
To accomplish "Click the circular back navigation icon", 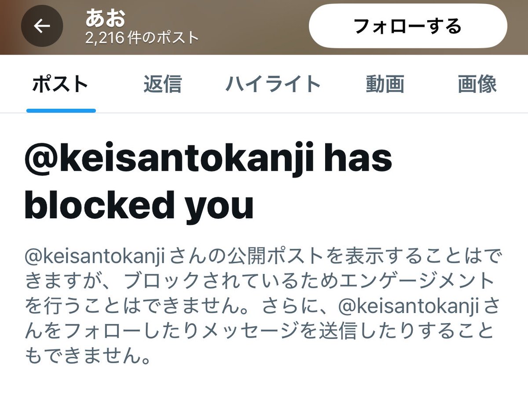I will [x=42, y=26].
